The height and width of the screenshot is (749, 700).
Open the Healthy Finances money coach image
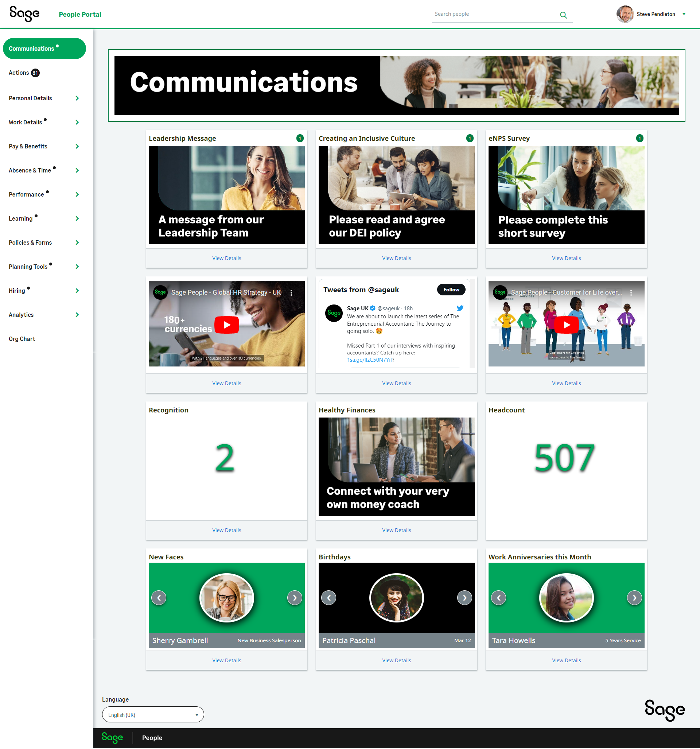coord(396,466)
